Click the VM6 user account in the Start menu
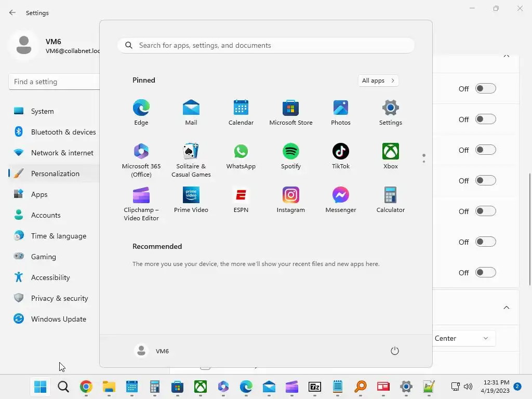The height and width of the screenshot is (399, 532). point(152,351)
